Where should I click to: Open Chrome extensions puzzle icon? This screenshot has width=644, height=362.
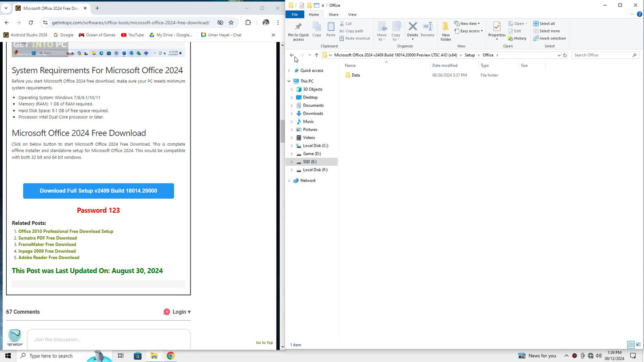[248, 23]
